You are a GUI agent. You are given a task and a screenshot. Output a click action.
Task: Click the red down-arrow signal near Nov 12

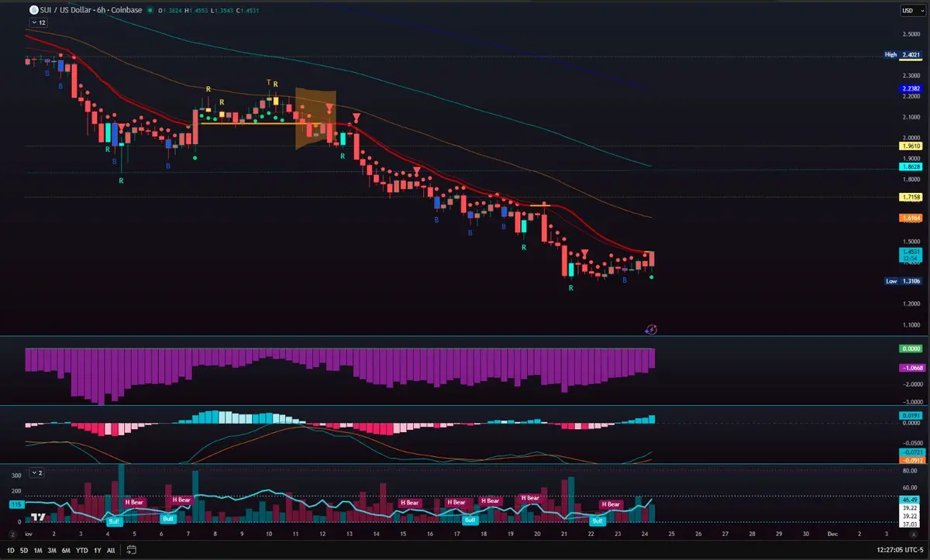(330, 107)
